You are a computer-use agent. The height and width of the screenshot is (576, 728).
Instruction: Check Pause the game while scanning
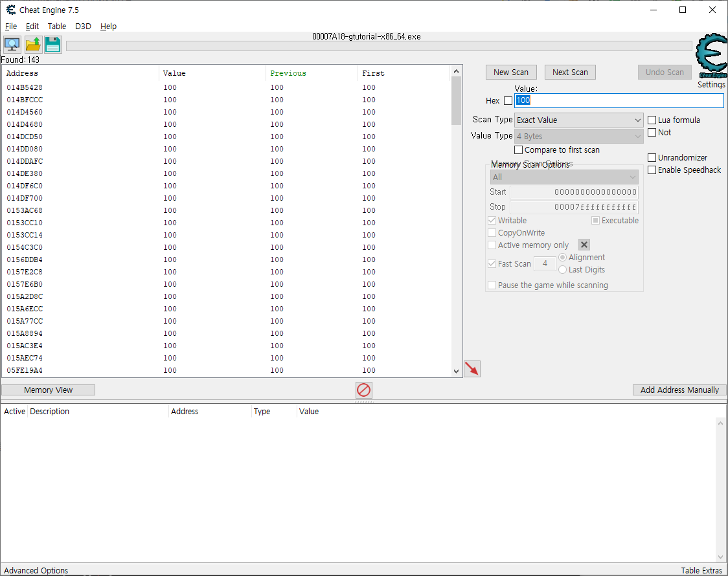coord(492,285)
